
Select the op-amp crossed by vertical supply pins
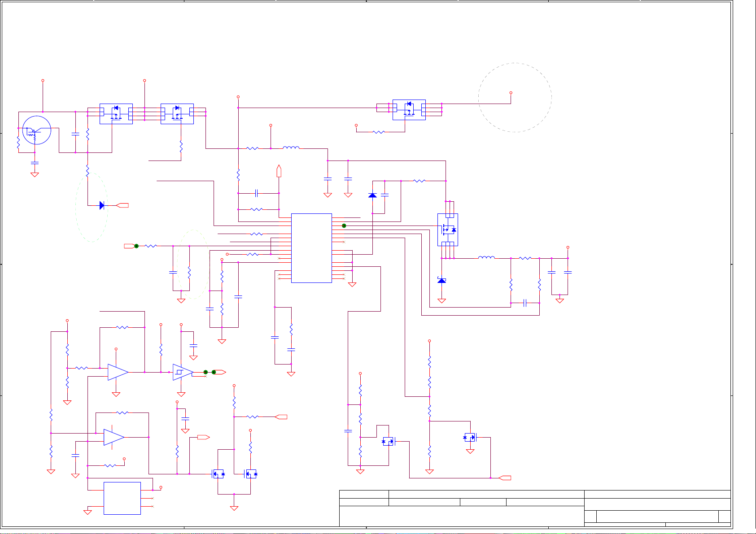click(x=114, y=437)
